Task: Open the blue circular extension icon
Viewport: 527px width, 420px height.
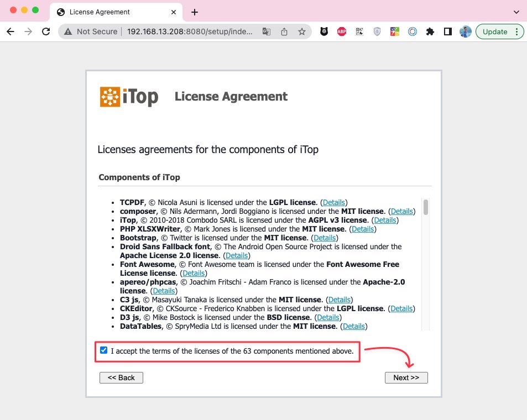Action: click(413, 32)
